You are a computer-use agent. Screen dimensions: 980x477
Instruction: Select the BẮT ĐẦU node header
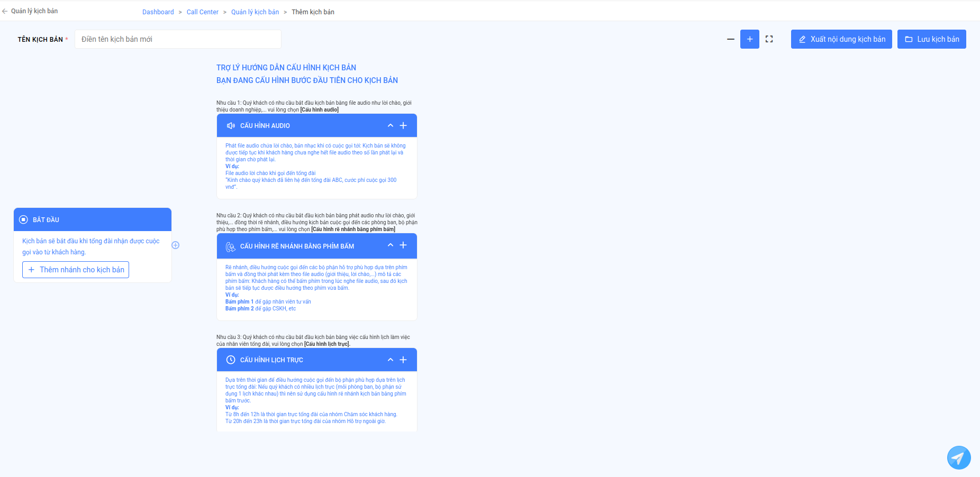point(93,219)
